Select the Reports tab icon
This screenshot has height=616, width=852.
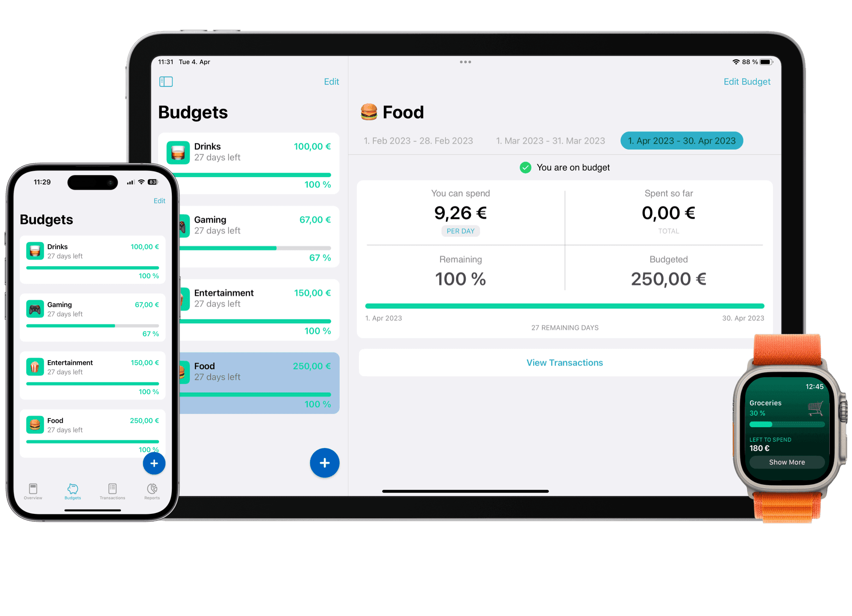click(x=149, y=488)
